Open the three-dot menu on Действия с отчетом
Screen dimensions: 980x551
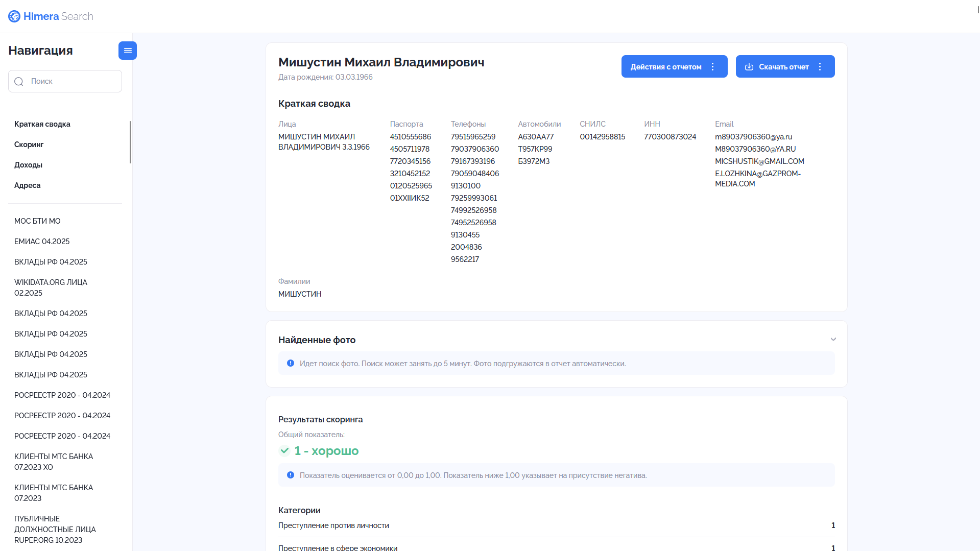point(713,67)
